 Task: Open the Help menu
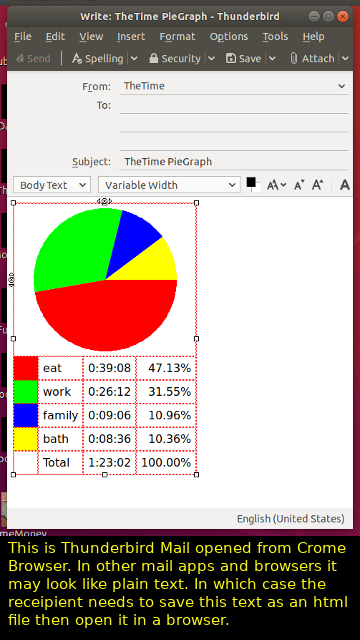tap(313, 37)
